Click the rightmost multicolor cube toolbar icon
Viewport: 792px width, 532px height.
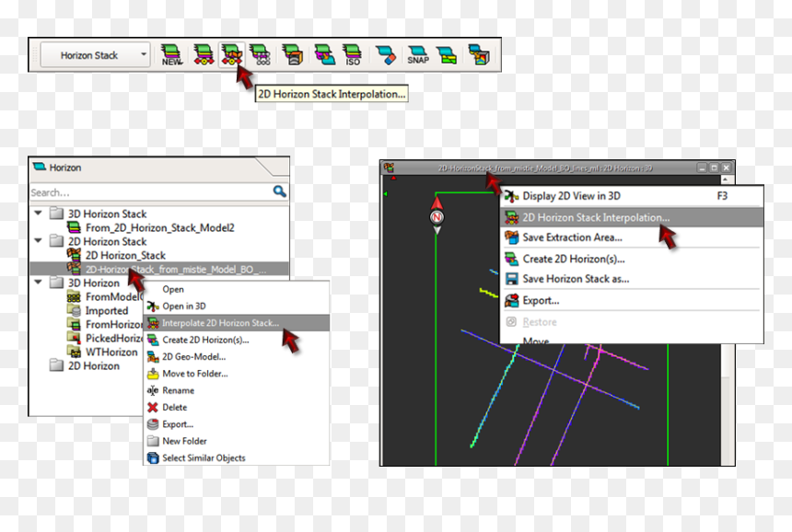click(x=478, y=54)
